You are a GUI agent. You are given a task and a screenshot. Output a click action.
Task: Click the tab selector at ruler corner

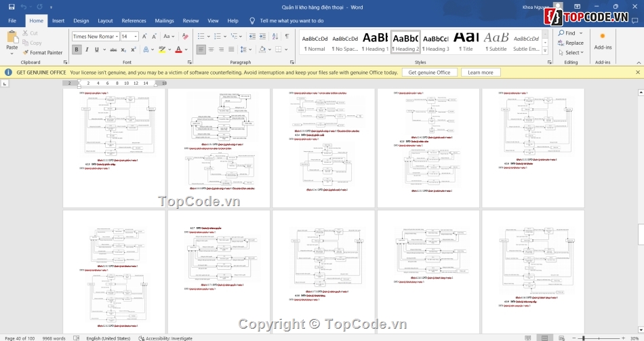coord(5,83)
